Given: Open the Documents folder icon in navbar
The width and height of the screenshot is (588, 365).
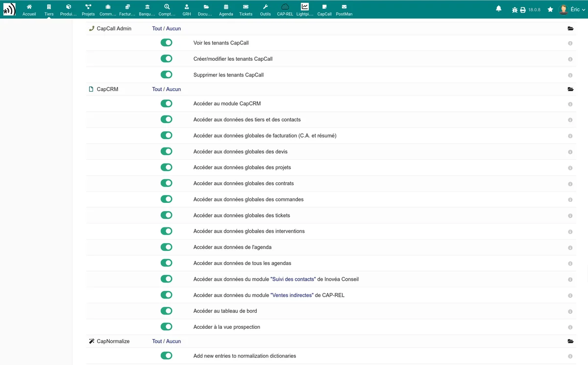Looking at the screenshot, I should point(206,7).
